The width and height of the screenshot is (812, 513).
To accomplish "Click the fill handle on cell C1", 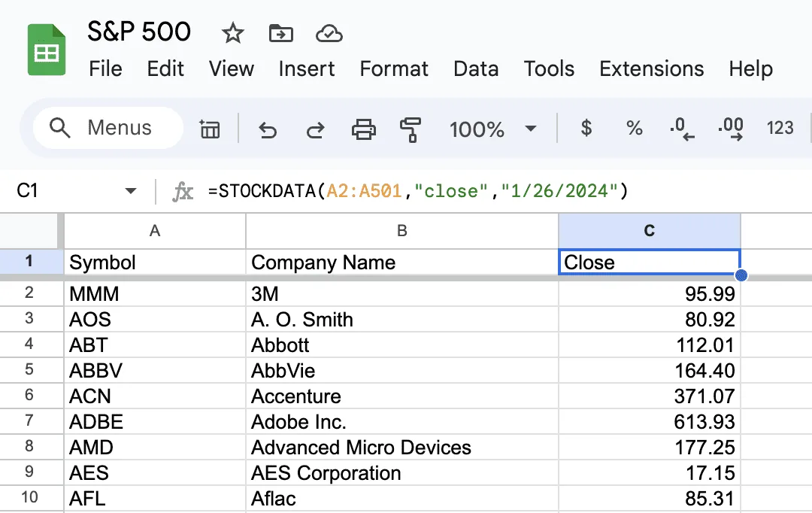I will (741, 275).
